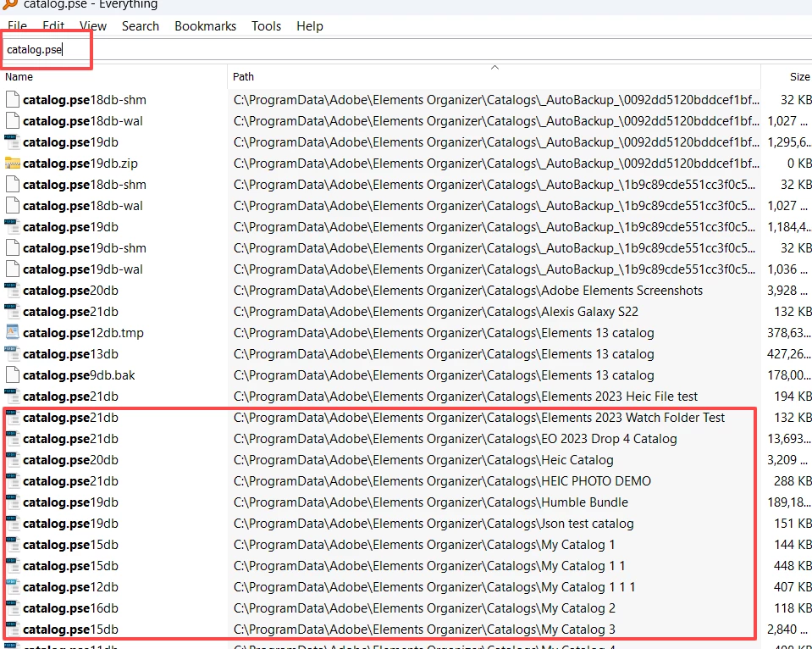Click file icon for catalog.pse19db-shm
Image resolution: width=812 pixels, height=649 pixels.
click(x=13, y=248)
